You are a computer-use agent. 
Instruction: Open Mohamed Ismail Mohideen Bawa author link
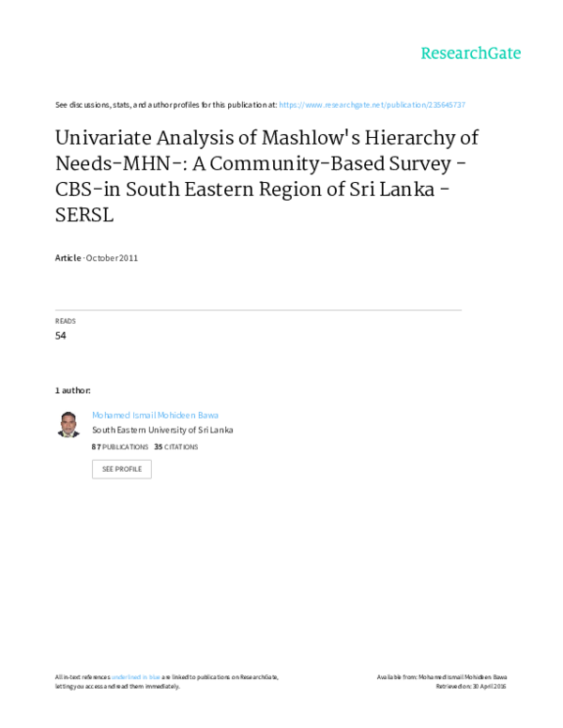click(x=155, y=415)
